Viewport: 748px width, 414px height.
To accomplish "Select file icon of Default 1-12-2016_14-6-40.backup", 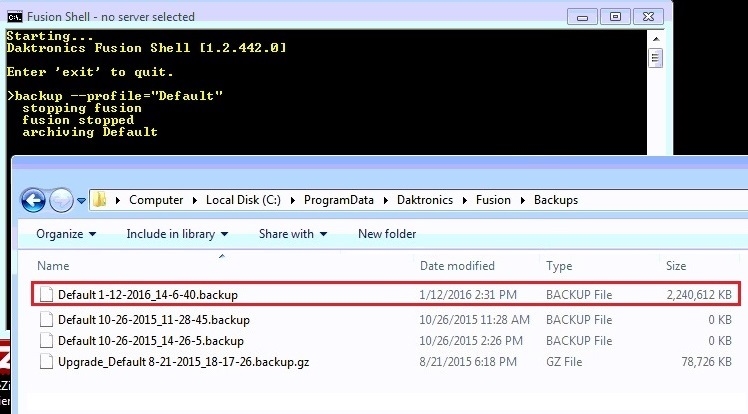I will [x=46, y=295].
